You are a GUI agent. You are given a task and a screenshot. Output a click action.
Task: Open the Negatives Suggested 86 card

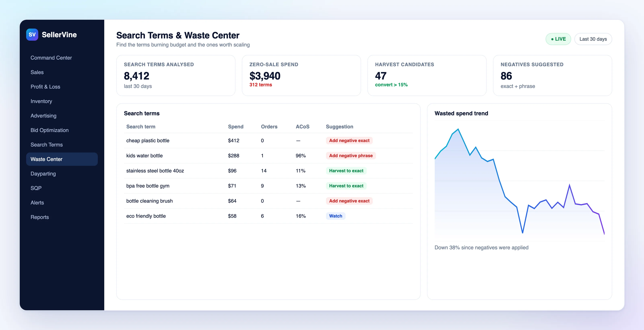(x=552, y=75)
